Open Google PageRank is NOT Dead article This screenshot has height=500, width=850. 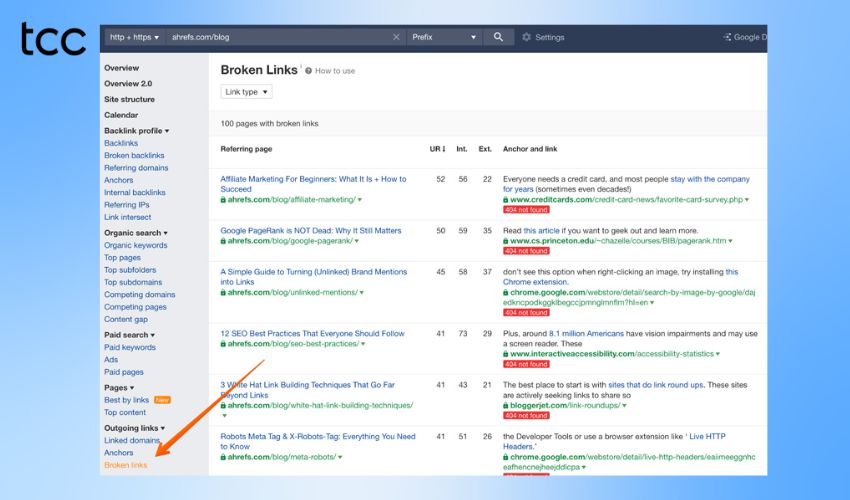tap(311, 230)
